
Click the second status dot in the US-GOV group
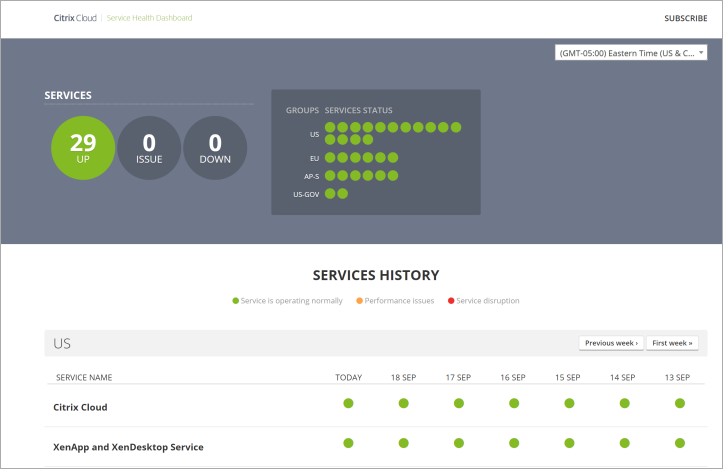(x=343, y=194)
